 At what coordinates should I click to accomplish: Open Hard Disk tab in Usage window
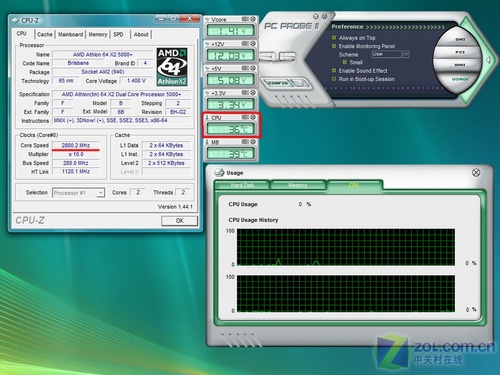pyautogui.click(x=242, y=185)
